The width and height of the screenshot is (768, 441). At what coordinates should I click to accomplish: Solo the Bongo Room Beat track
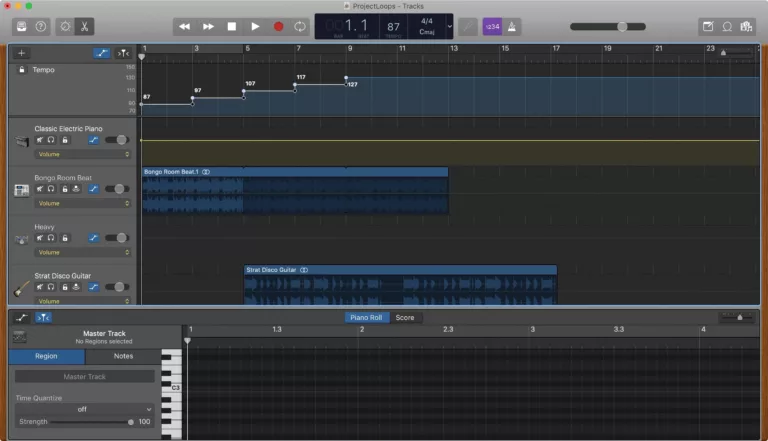[51, 189]
